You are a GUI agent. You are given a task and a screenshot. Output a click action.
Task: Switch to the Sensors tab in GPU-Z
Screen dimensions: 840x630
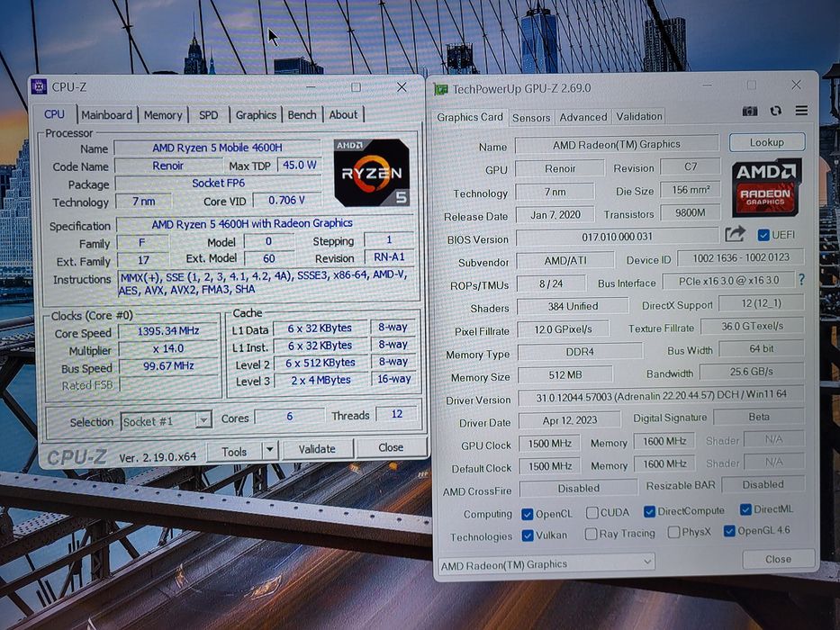click(531, 117)
